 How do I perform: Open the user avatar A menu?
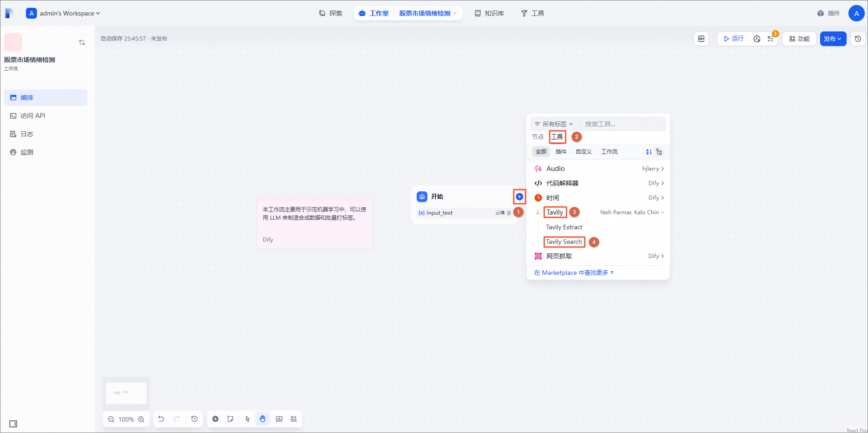856,13
